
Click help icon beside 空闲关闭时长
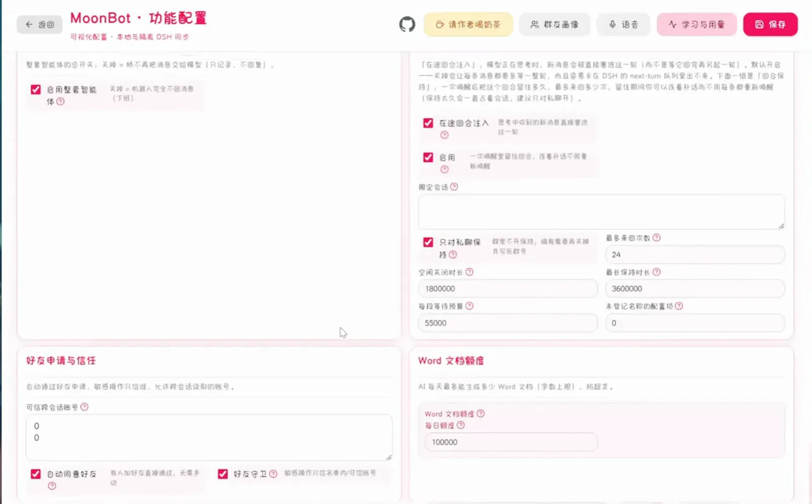469,272
